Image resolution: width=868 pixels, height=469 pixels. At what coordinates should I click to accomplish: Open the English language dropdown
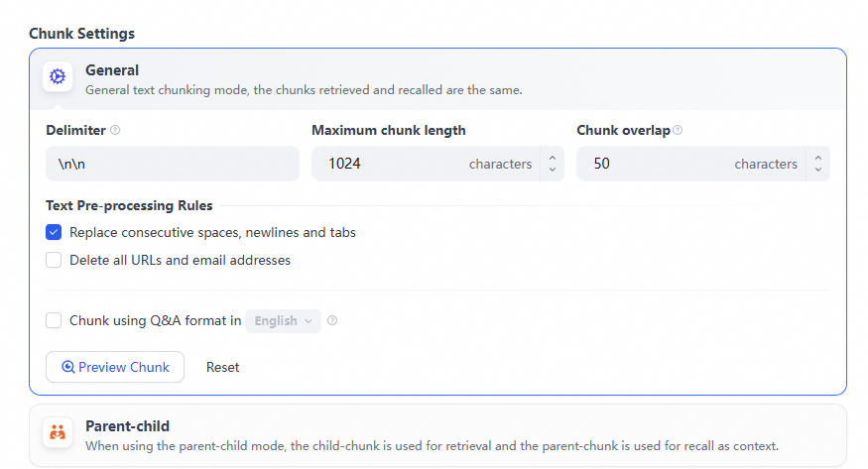(x=283, y=320)
